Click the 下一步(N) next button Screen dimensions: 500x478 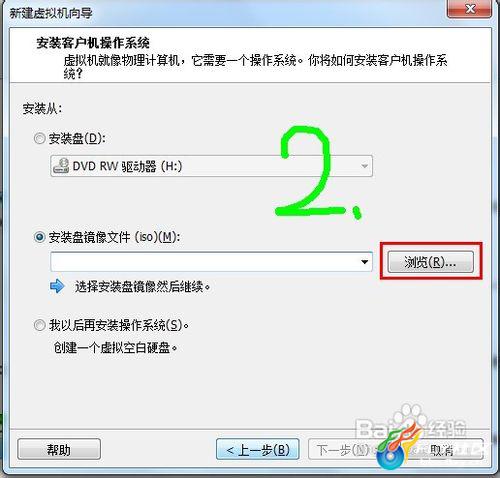(343, 450)
